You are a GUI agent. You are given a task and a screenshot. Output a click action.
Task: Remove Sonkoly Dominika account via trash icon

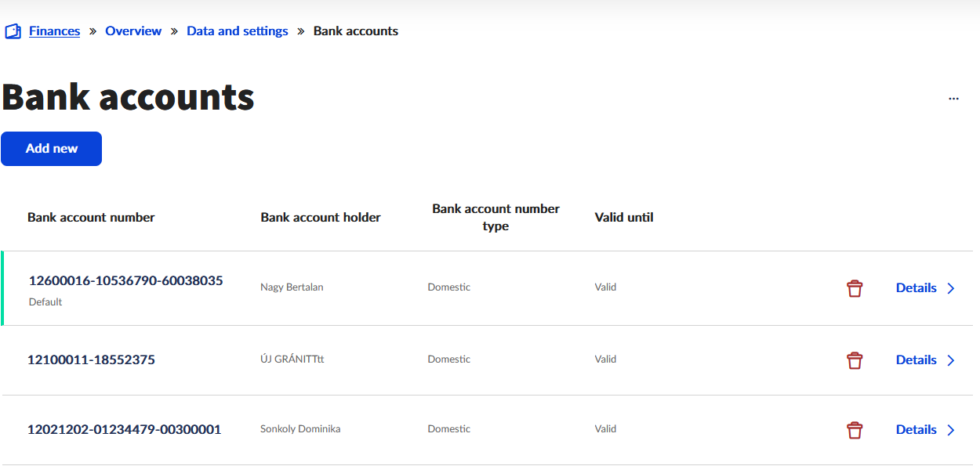point(855,430)
